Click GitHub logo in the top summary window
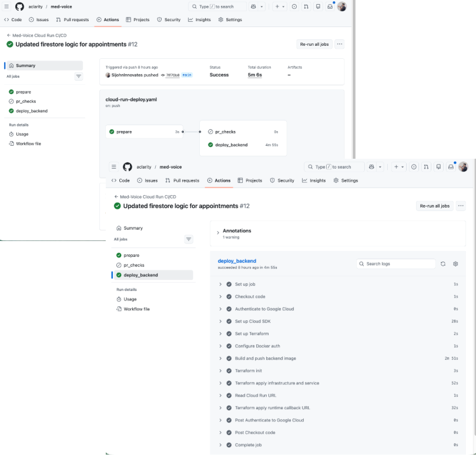Image resolution: width=476 pixels, height=455 pixels. [x=19, y=6]
